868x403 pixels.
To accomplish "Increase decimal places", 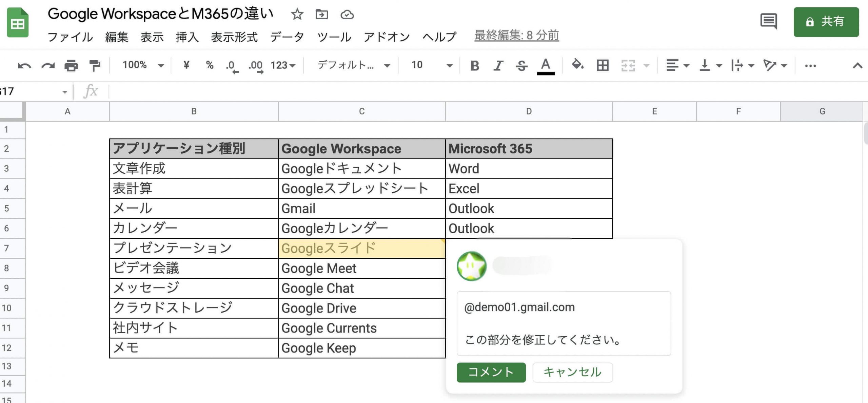I will point(256,66).
